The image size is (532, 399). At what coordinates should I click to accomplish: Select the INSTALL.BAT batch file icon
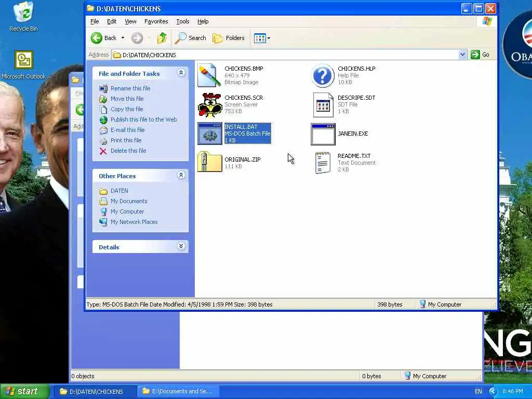tap(209, 134)
